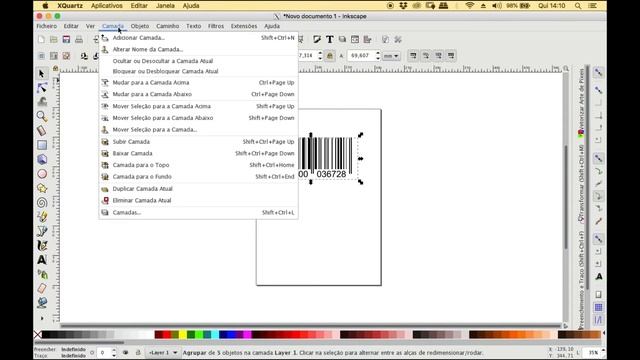Viewport: 640px width, 360px height.
Task: Open Fill and Stroke pen icon
Action: coord(317,39)
